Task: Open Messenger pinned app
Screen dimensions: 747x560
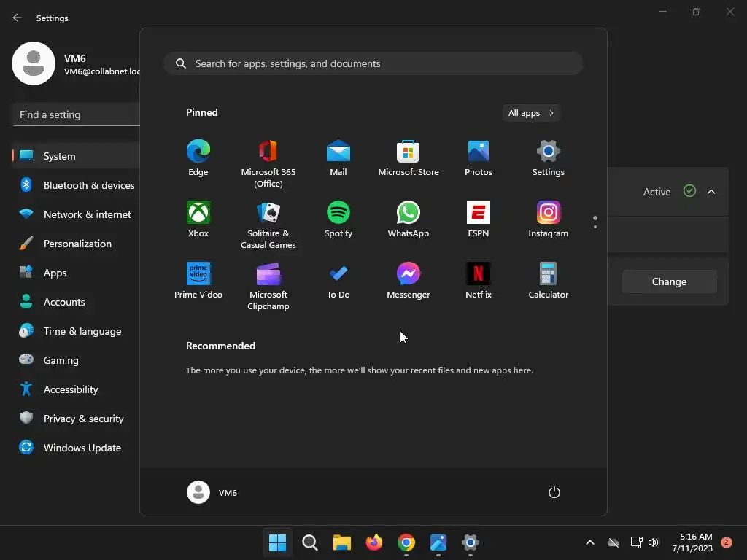Action: pyautogui.click(x=409, y=281)
